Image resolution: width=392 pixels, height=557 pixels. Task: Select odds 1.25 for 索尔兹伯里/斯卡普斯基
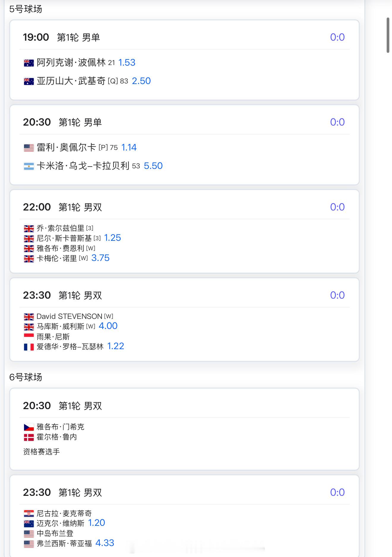(113, 238)
